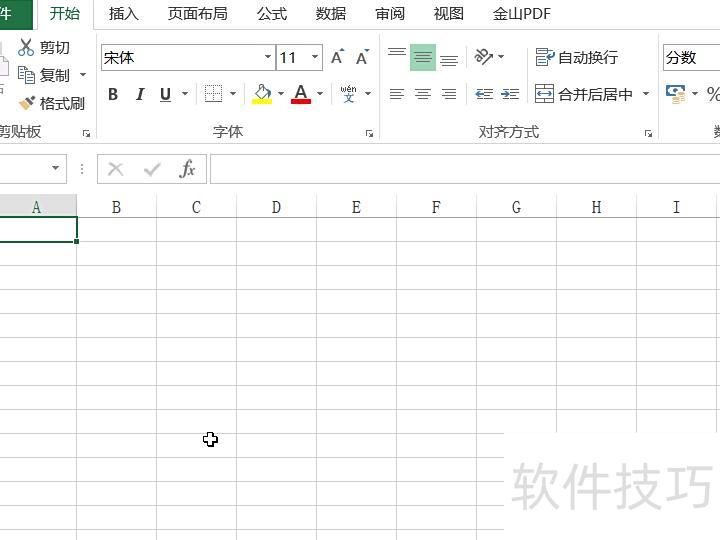Align text right
This screenshot has width=720, height=540.
point(449,94)
